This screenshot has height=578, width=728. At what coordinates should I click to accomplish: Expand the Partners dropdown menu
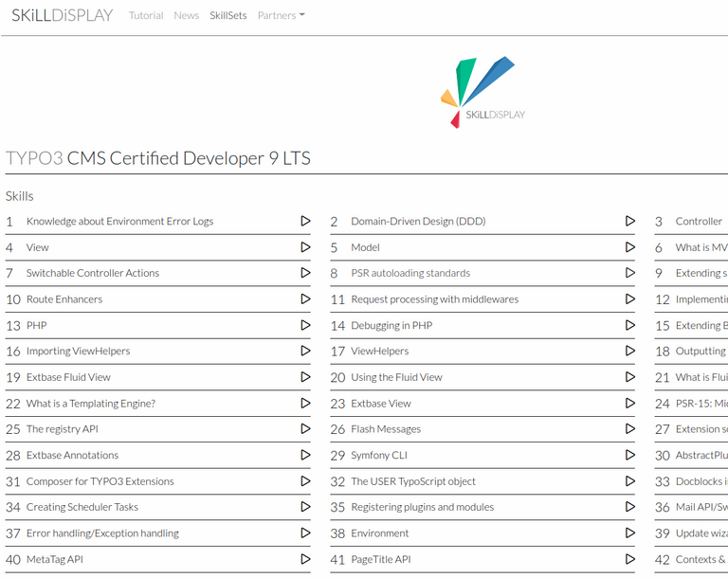[x=281, y=16]
